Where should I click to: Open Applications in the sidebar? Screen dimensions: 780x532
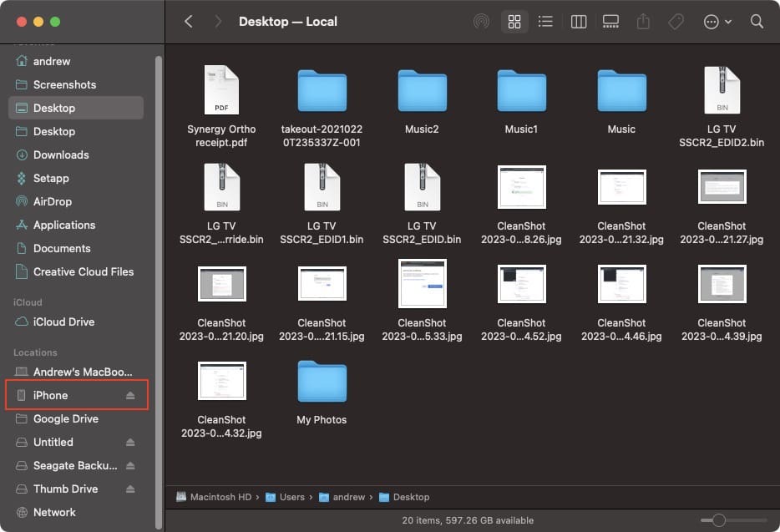pos(76,225)
